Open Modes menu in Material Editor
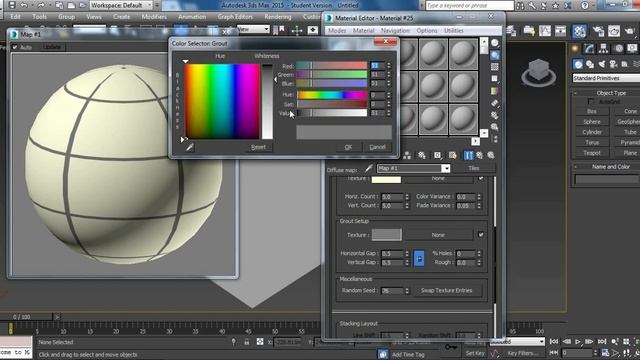Screen dimensions: 640x360 pos(337,31)
